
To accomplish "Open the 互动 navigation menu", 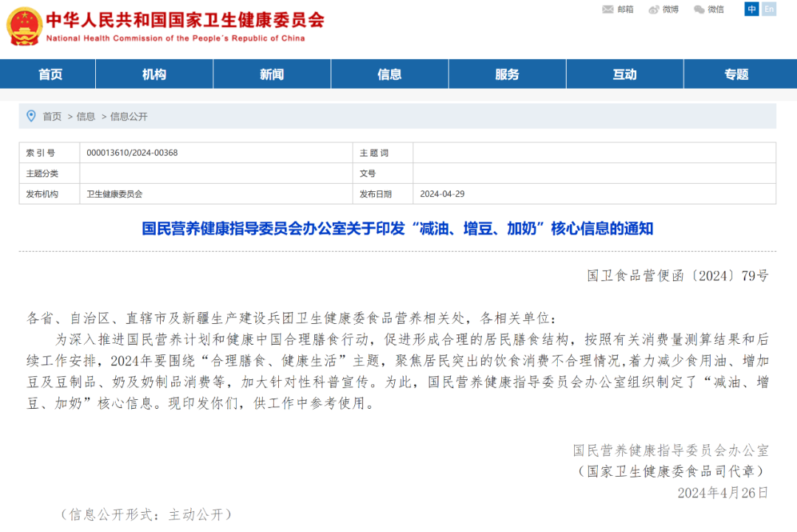I will pyautogui.click(x=624, y=74).
